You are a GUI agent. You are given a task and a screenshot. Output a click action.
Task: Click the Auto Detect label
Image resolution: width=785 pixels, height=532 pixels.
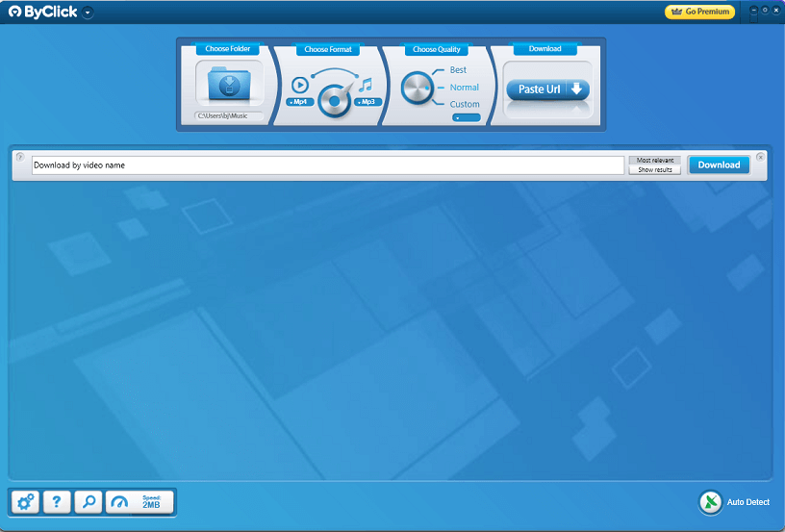pyautogui.click(x=747, y=502)
